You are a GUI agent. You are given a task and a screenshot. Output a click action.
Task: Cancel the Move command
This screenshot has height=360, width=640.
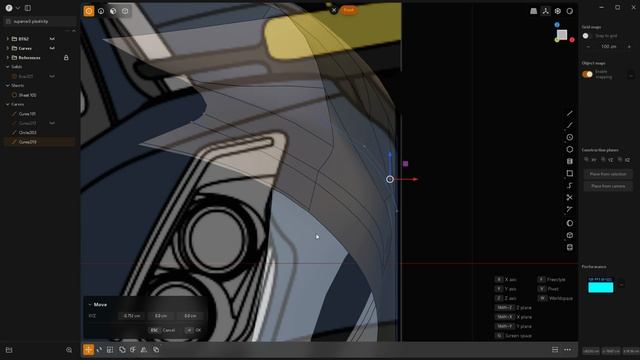point(163,330)
